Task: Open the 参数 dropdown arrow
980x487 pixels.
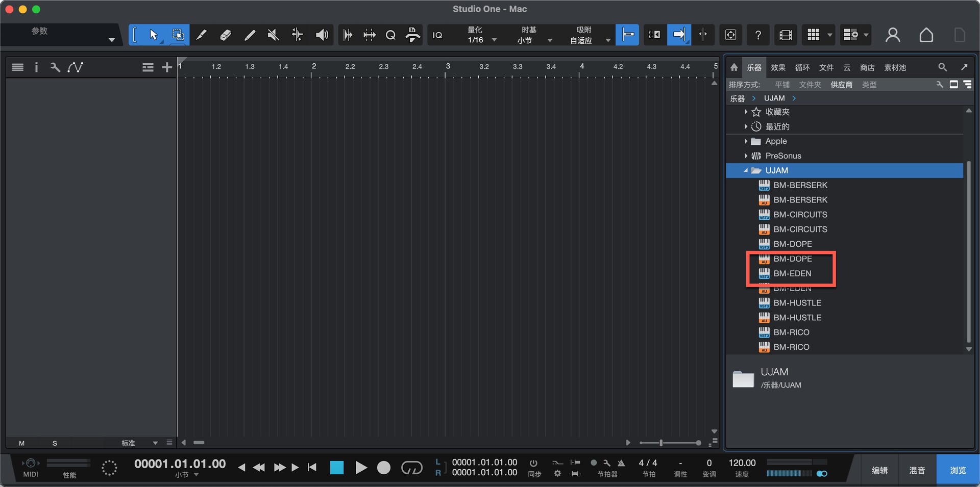Action: [x=111, y=40]
